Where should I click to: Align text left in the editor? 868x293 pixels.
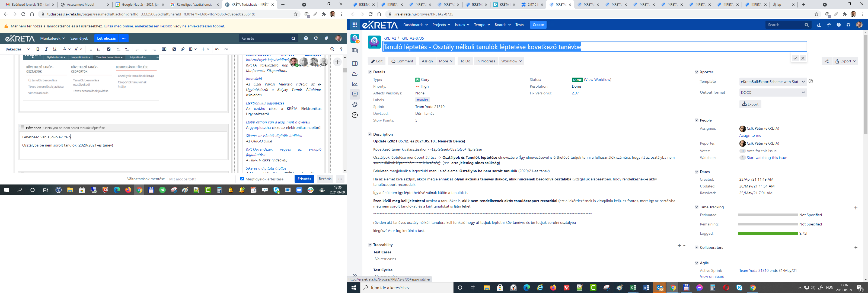click(x=137, y=49)
